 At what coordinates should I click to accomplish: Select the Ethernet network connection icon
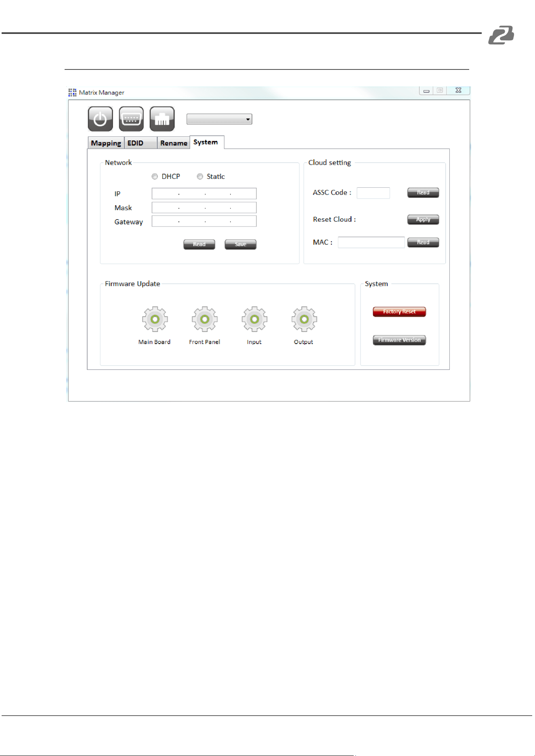click(162, 119)
